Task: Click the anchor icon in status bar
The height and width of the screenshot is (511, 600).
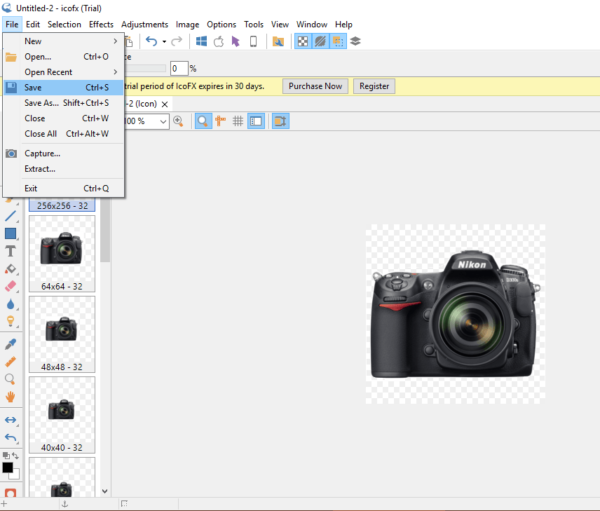Action: 65,504
